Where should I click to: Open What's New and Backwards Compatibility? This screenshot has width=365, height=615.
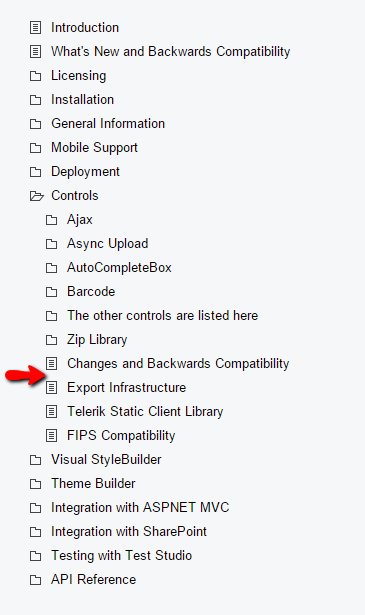(x=171, y=52)
